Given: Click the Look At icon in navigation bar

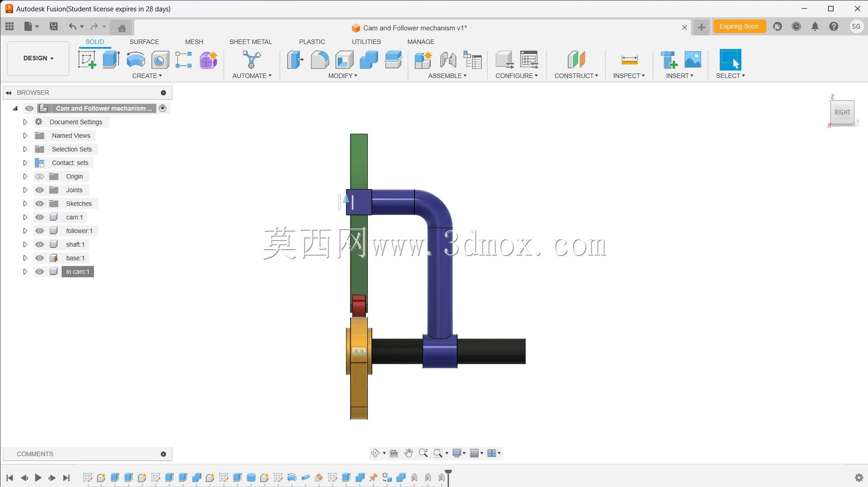Looking at the screenshot, I should (394, 453).
